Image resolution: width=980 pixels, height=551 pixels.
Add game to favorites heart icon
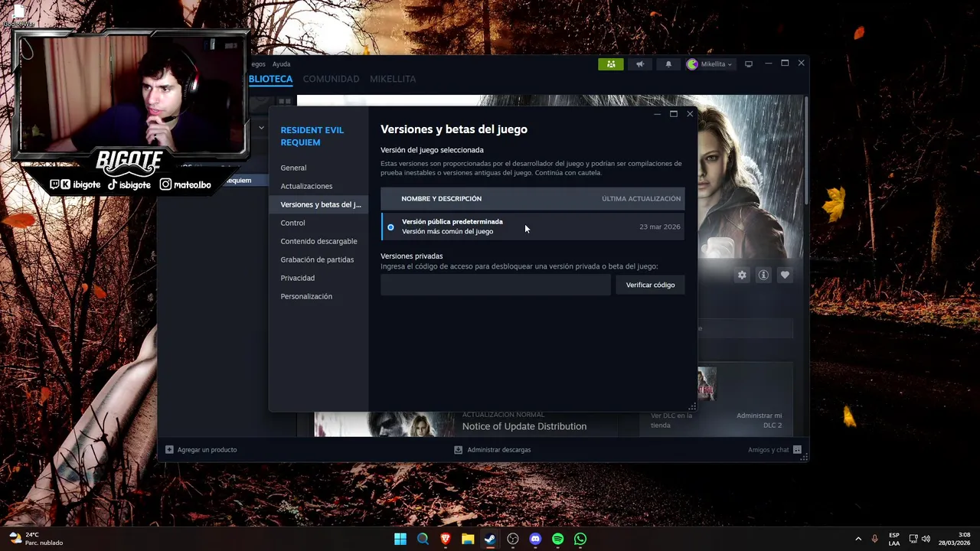click(x=785, y=275)
